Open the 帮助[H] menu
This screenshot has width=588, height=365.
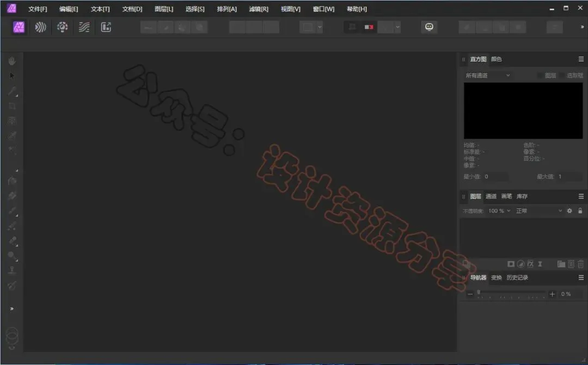click(357, 9)
